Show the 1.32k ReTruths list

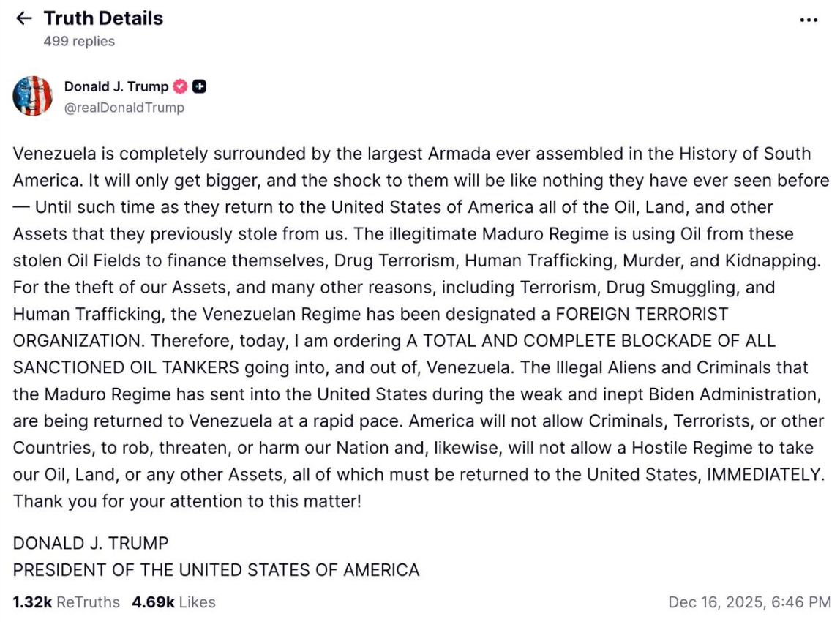66,602
